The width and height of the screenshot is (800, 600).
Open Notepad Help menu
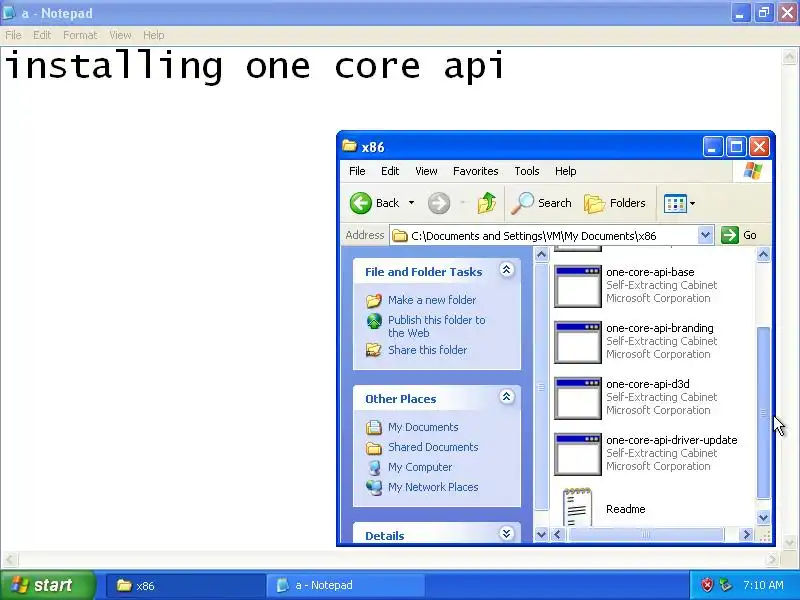point(154,35)
